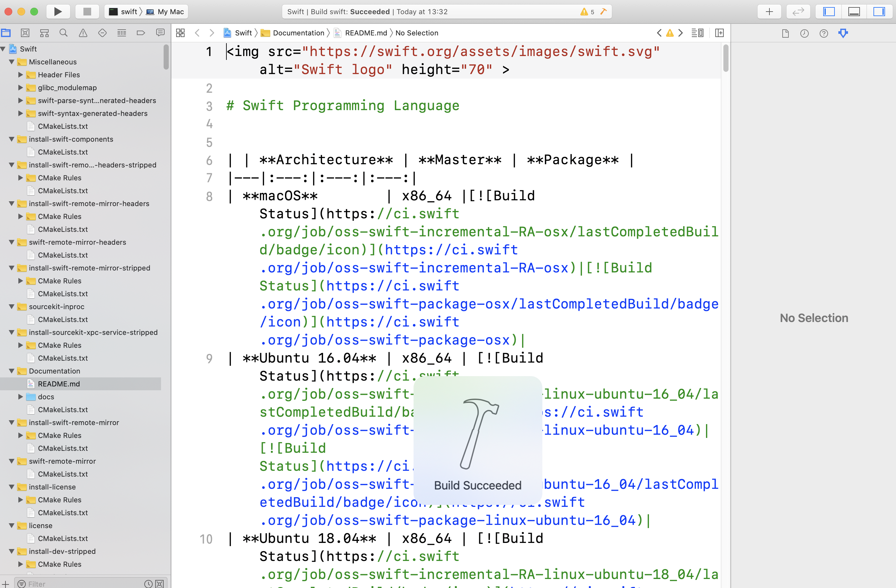The width and height of the screenshot is (896, 588).
Task: Select the swift scheme in toolbar
Action: coord(123,12)
